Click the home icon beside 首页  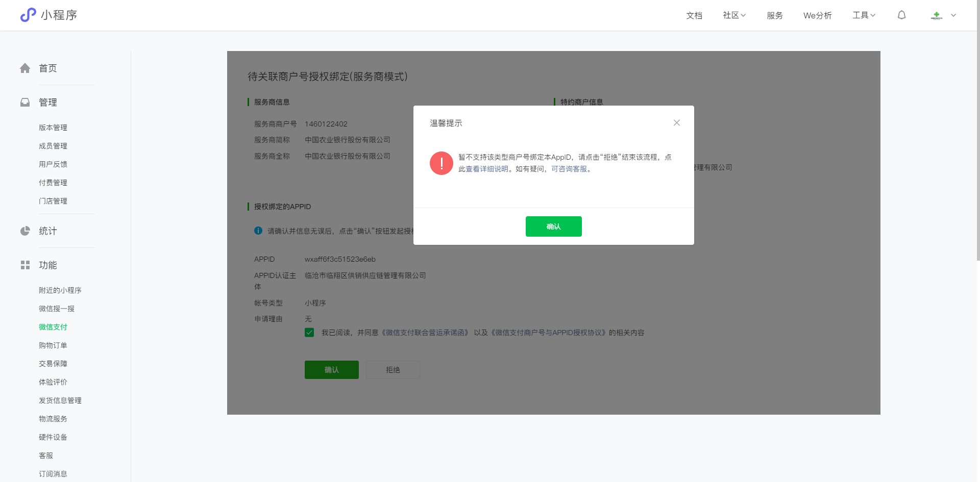click(x=25, y=68)
